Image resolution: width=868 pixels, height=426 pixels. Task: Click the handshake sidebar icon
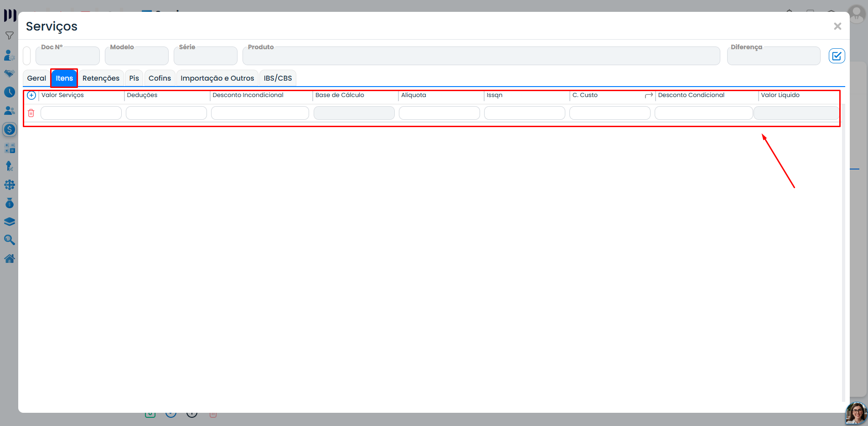(x=10, y=73)
